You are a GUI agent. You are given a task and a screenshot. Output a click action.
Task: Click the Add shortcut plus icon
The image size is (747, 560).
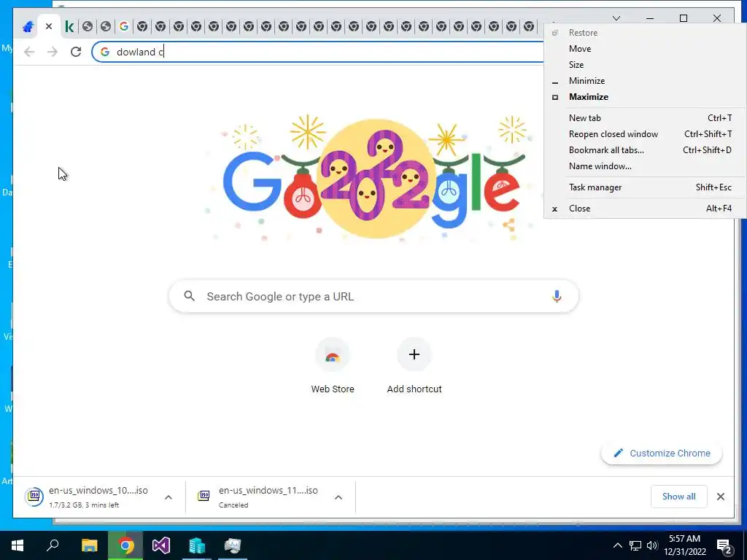pos(414,354)
